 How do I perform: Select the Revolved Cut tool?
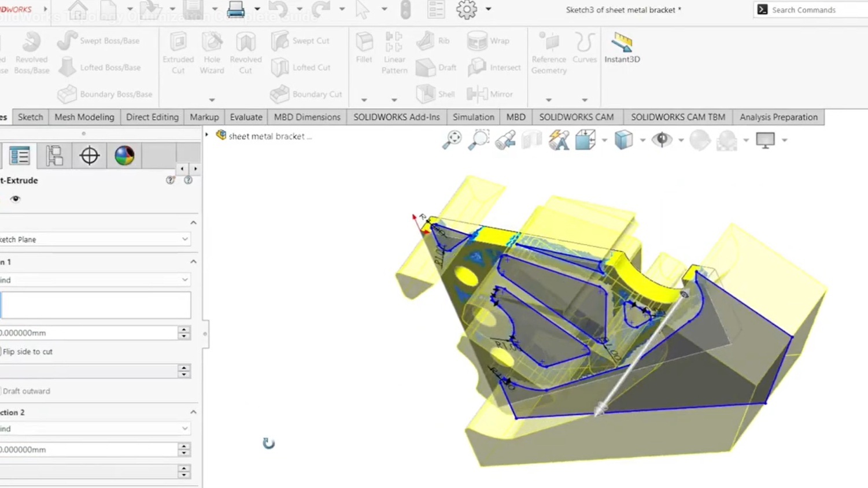(246, 53)
